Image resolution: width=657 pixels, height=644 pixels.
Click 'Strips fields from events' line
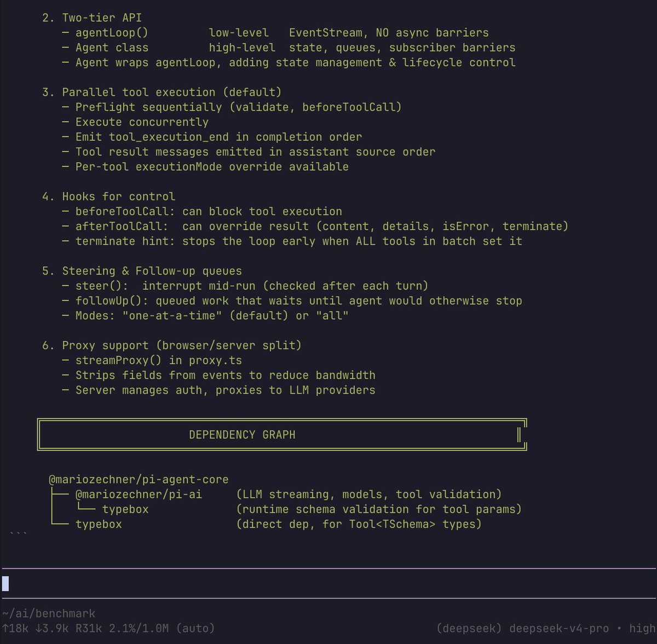click(x=218, y=375)
